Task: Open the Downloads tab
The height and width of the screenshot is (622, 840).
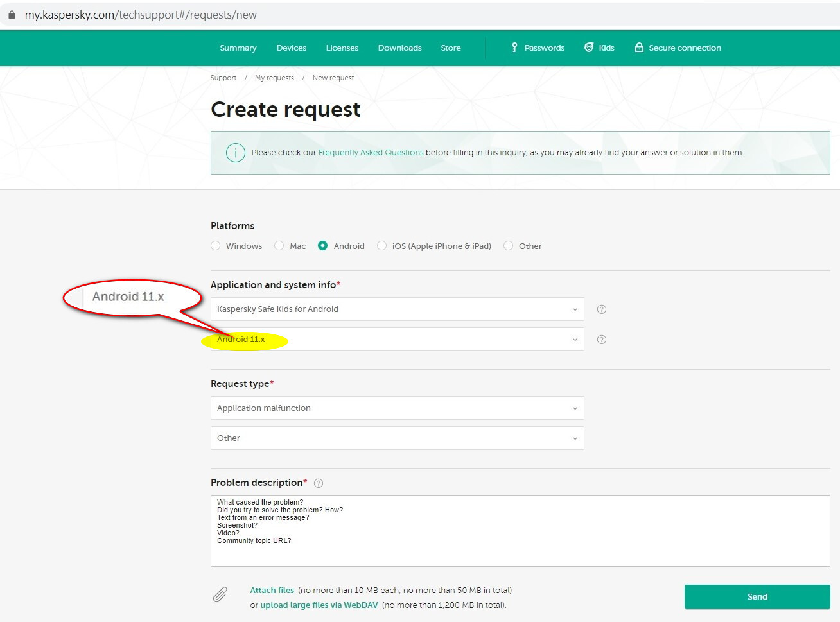Action: click(400, 48)
